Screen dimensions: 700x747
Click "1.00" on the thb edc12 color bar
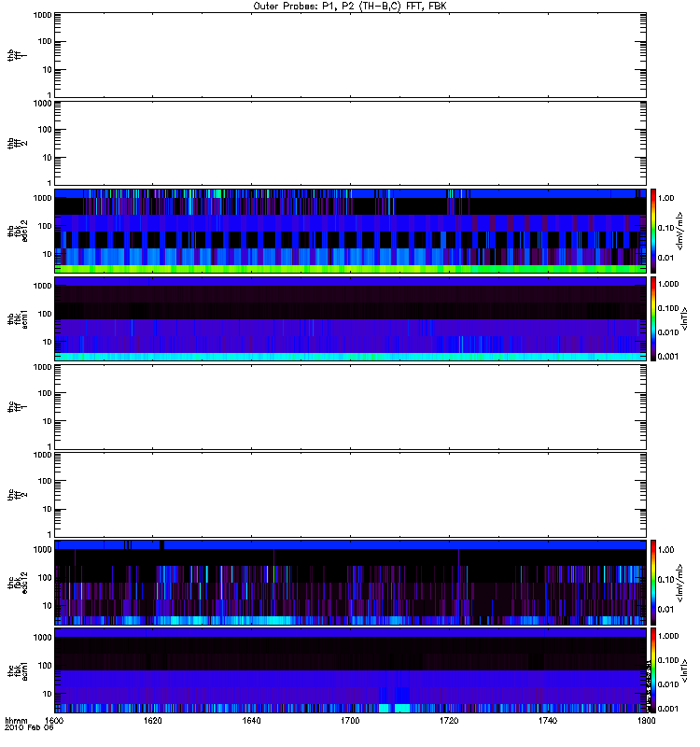click(x=665, y=198)
